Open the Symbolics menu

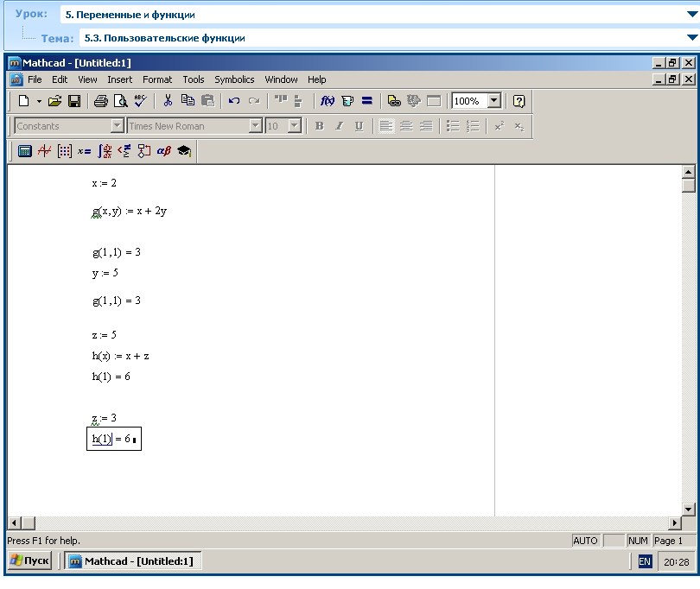point(234,79)
